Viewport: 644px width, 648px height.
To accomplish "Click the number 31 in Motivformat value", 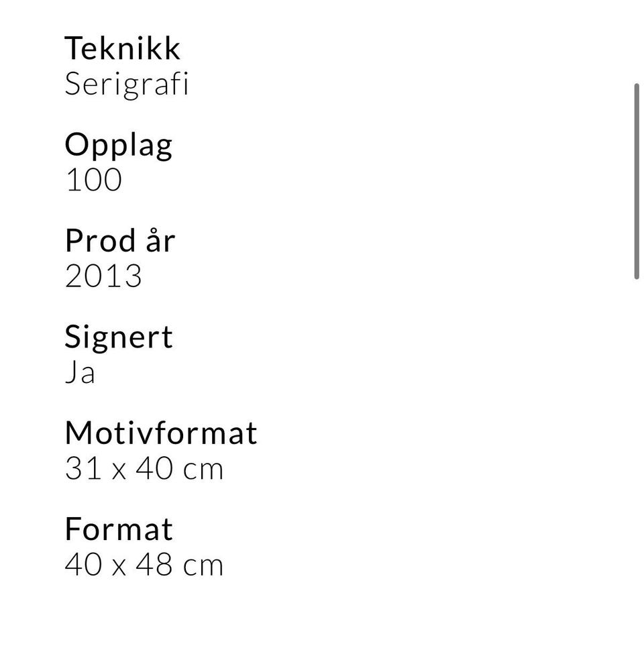I will click(x=83, y=469).
